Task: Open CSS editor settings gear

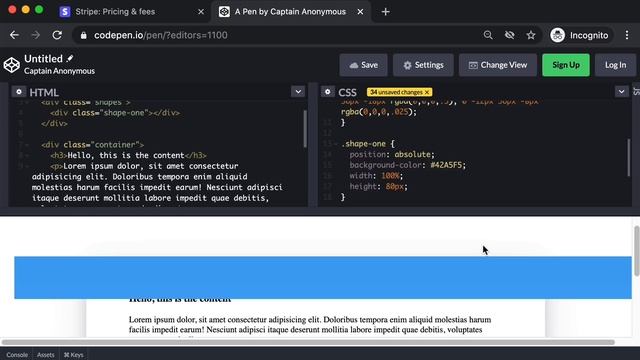Action: (327, 92)
